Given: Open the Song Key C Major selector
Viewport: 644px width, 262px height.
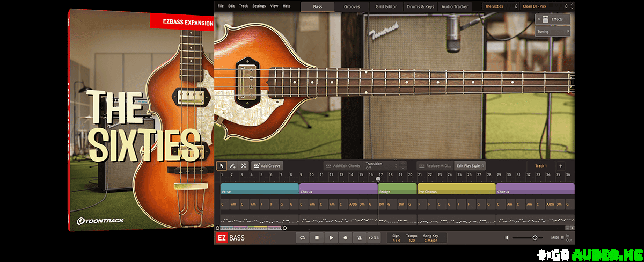Looking at the screenshot, I should [x=430, y=240].
